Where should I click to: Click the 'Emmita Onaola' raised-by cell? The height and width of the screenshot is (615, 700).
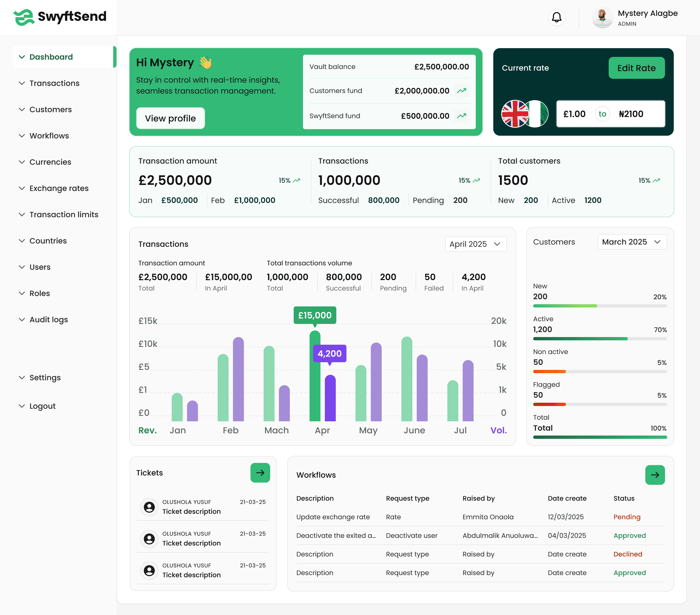pos(488,517)
